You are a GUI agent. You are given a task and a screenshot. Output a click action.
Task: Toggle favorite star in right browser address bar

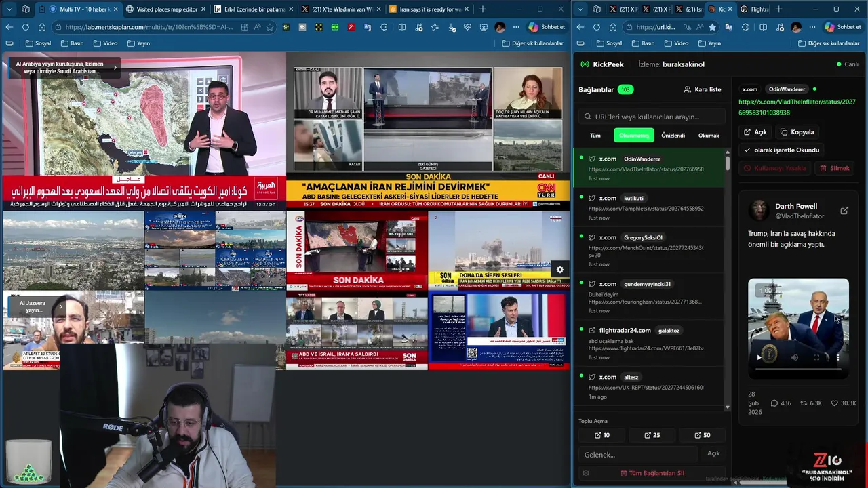(712, 27)
